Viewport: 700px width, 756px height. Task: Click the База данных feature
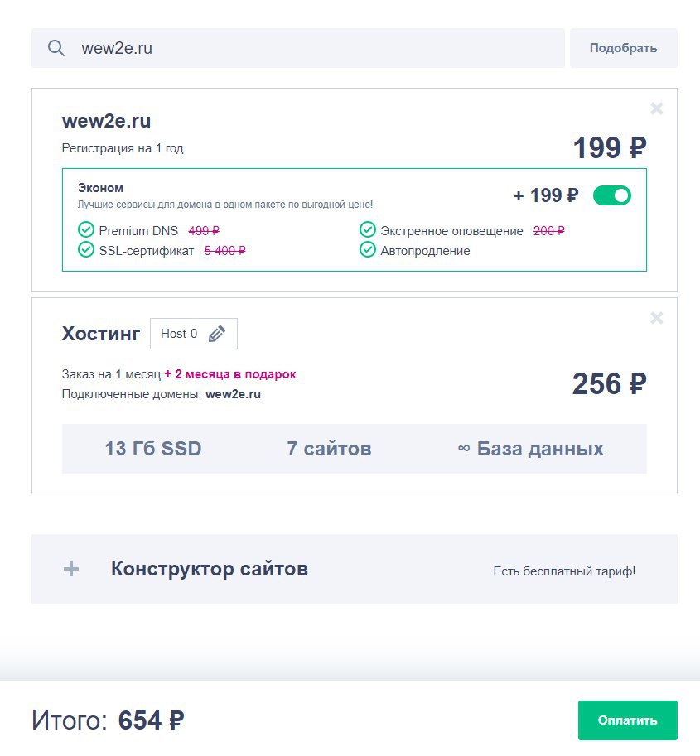(x=530, y=449)
